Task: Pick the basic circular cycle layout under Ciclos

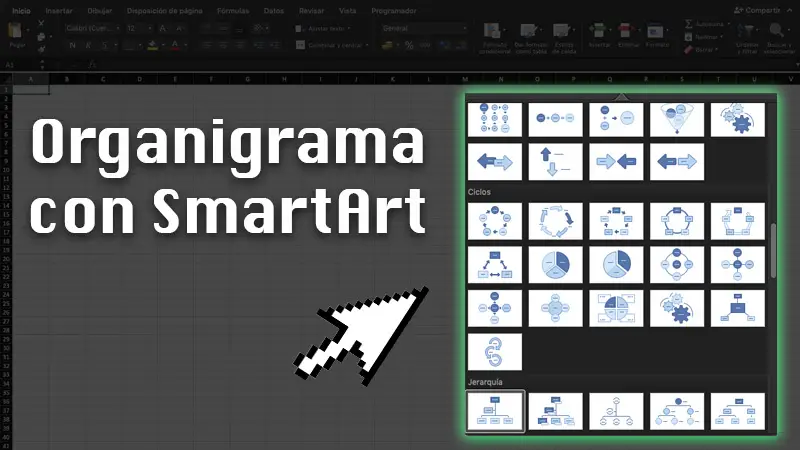Action: point(494,221)
